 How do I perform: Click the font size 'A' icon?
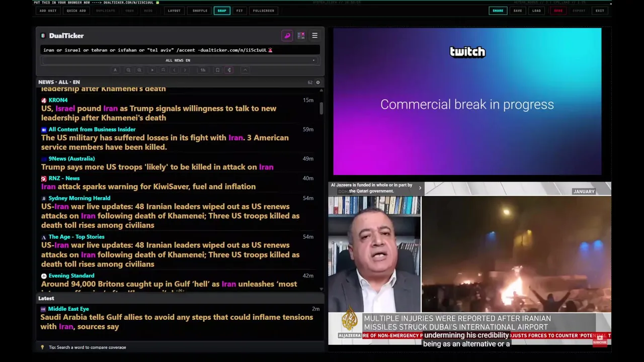click(115, 70)
